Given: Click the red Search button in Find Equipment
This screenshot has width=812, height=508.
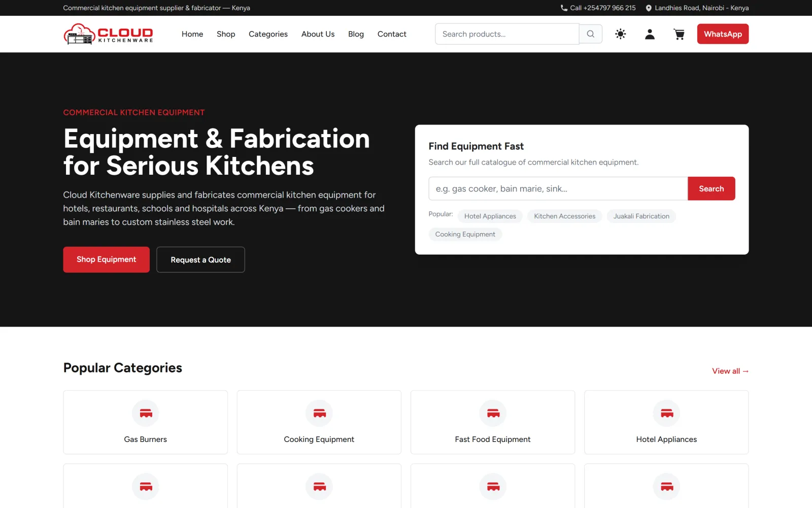Looking at the screenshot, I should 711,188.
